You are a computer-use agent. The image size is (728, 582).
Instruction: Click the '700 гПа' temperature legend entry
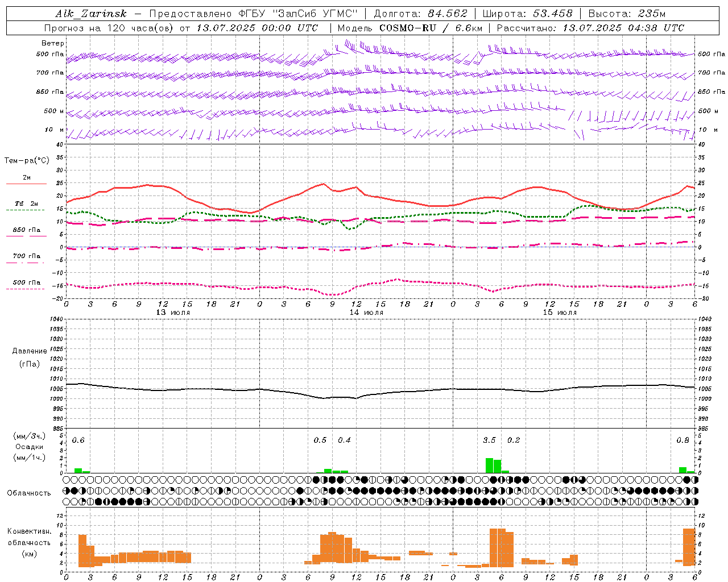(x=26, y=256)
